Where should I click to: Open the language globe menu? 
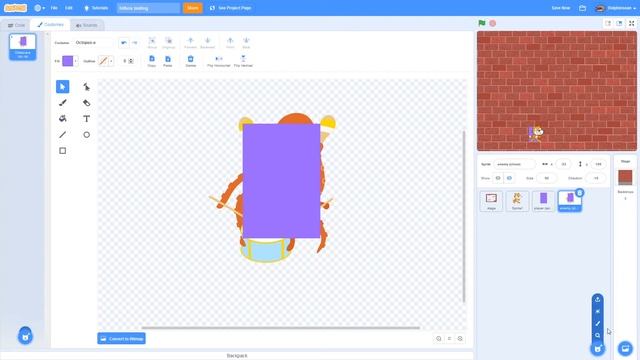[39, 8]
